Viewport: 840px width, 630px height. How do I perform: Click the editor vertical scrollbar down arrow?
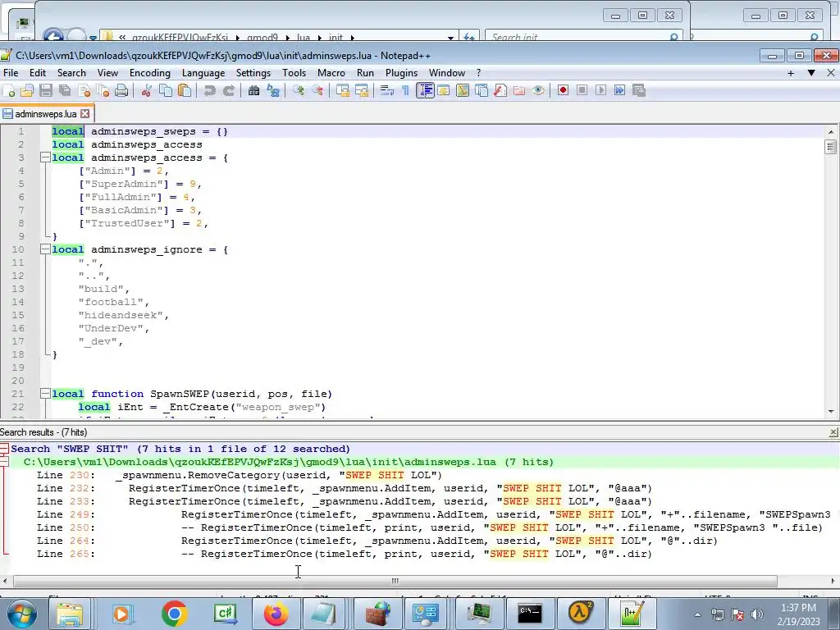coord(831,412)
